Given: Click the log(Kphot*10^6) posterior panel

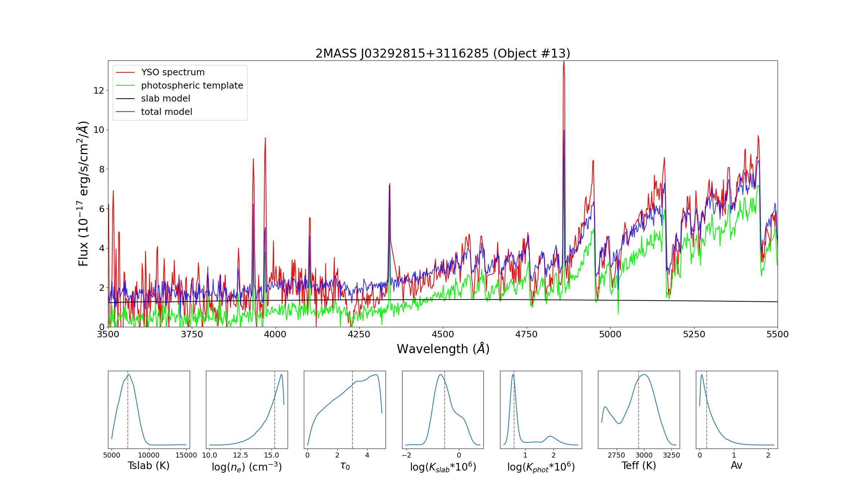Looking at the screenshot, I should [541, 410].
